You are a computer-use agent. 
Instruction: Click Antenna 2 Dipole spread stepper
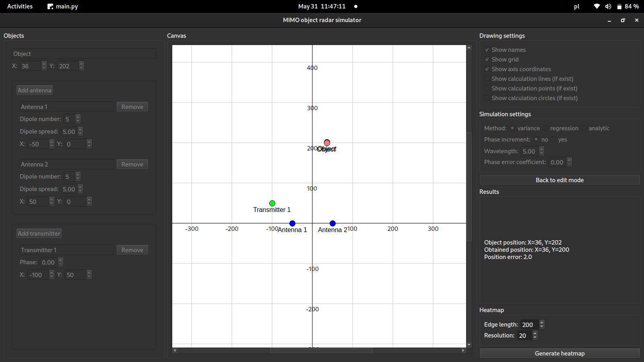80,189
